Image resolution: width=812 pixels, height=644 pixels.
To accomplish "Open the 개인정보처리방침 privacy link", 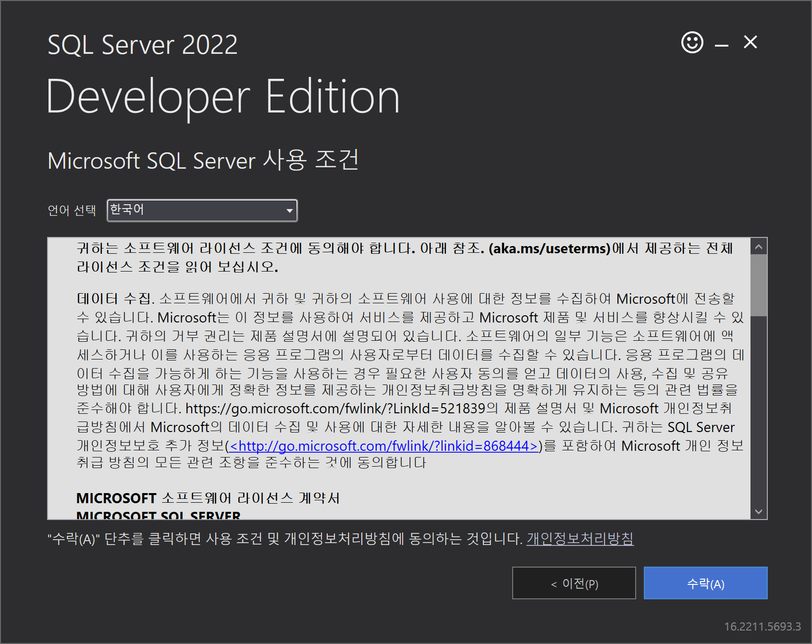I will (580, 539).
